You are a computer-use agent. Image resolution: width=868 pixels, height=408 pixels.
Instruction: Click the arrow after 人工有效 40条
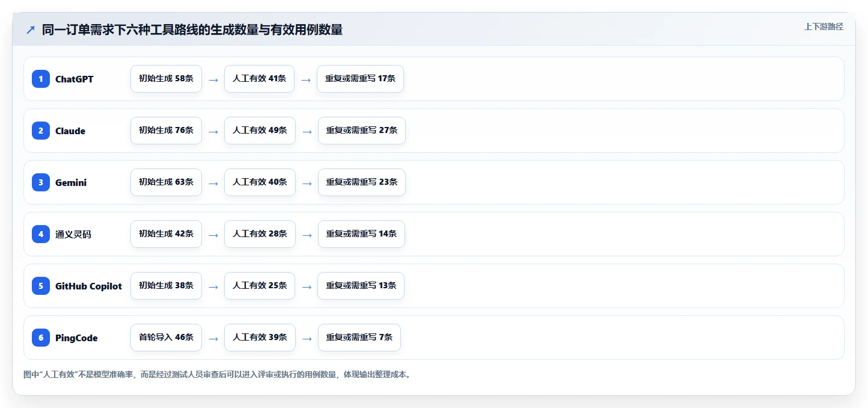click(307, 183)
